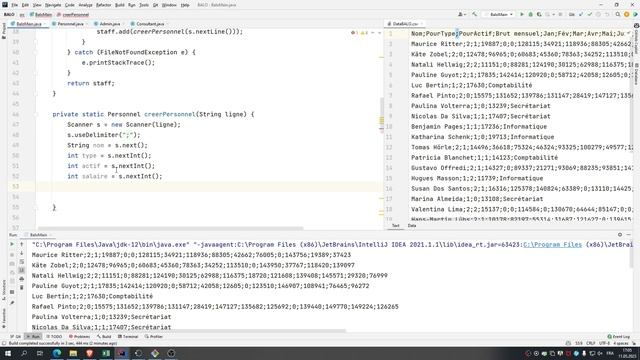
Task: Open Search Everywhere with the magnifier icon
Action: 618,14
